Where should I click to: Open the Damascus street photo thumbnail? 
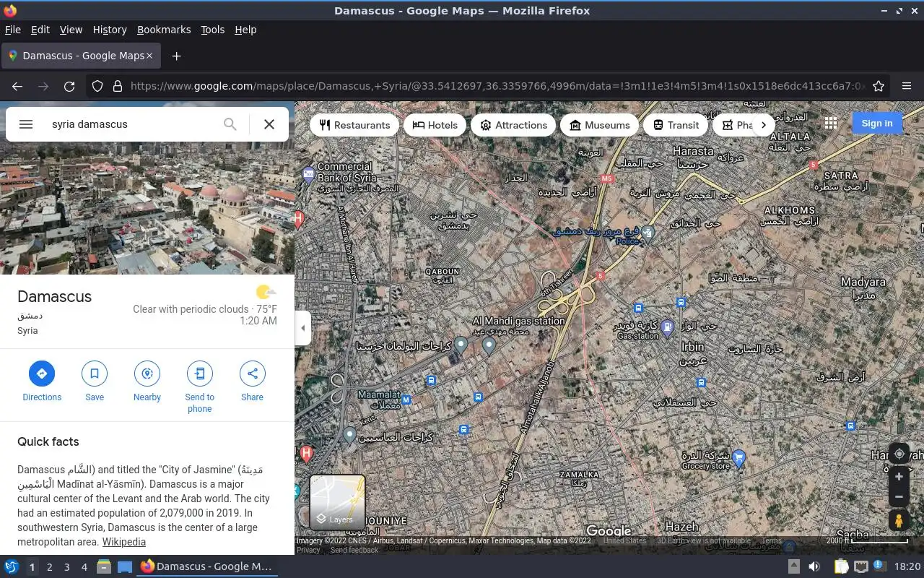point(147,188)
